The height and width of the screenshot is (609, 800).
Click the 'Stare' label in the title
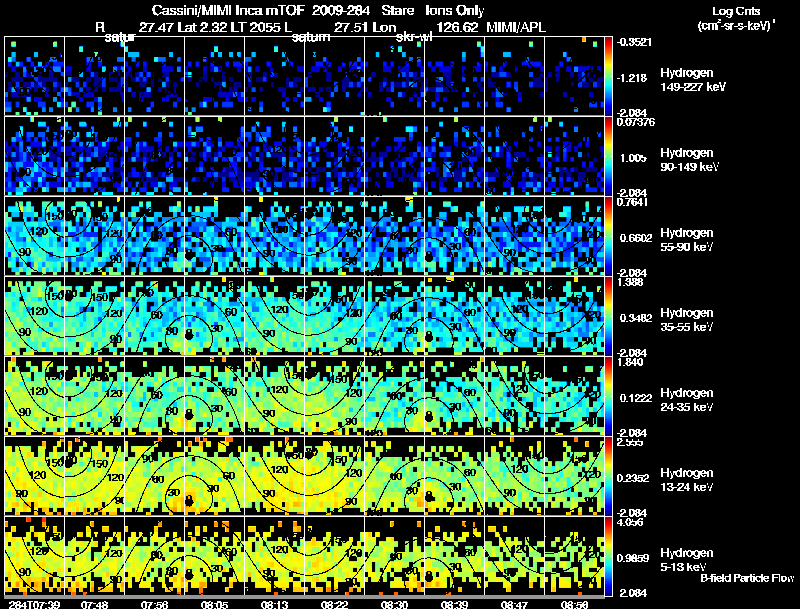[x=397, y=11]
